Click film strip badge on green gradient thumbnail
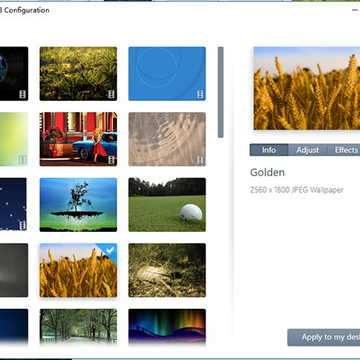360x360 pixels. [22, 160]
